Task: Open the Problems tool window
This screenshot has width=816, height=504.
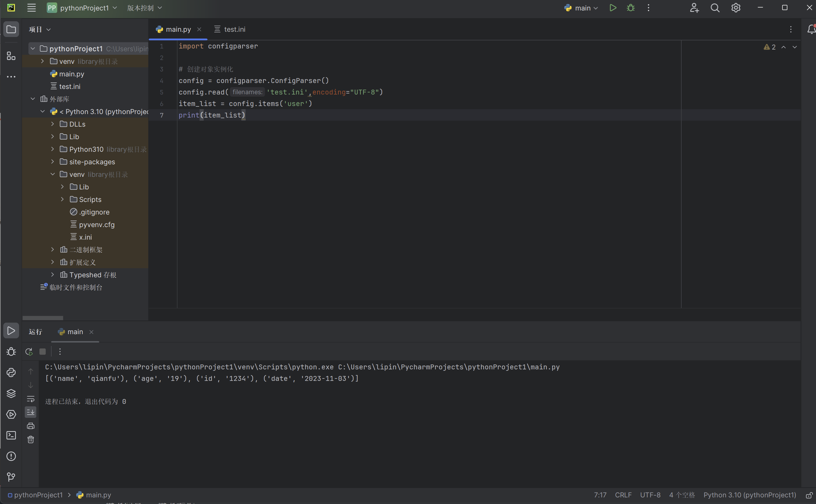Action: pyautogui.click(x=11, y=456)
